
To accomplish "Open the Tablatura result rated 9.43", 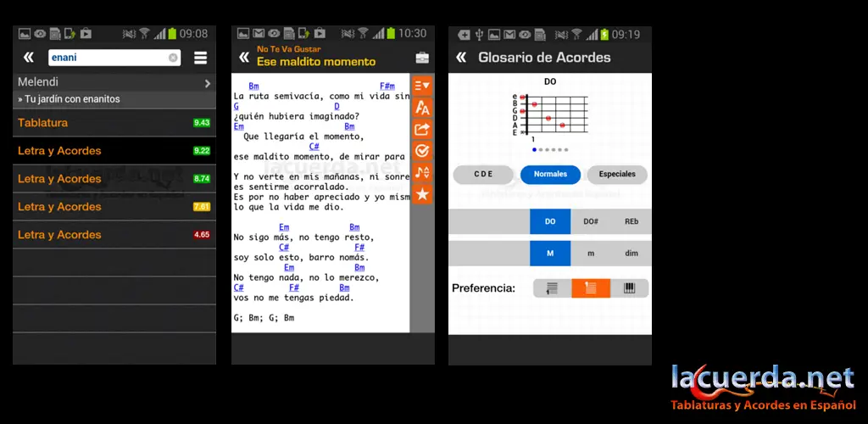I will click(x=114, y=123).
